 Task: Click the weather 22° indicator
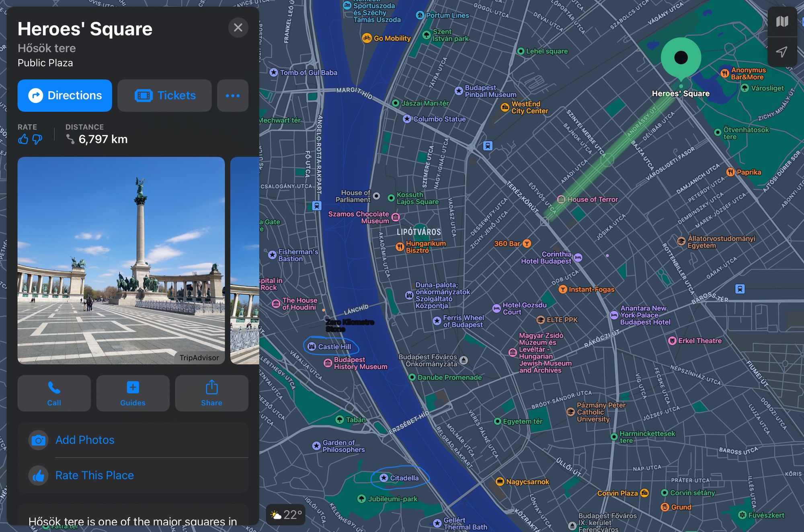[x=286, y=515]
